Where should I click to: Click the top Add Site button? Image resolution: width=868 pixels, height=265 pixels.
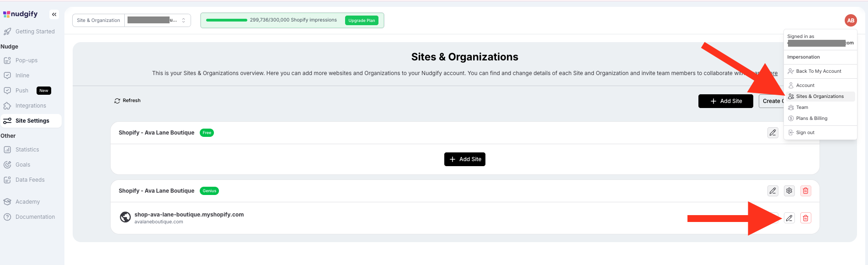click(x=726, y=101)
